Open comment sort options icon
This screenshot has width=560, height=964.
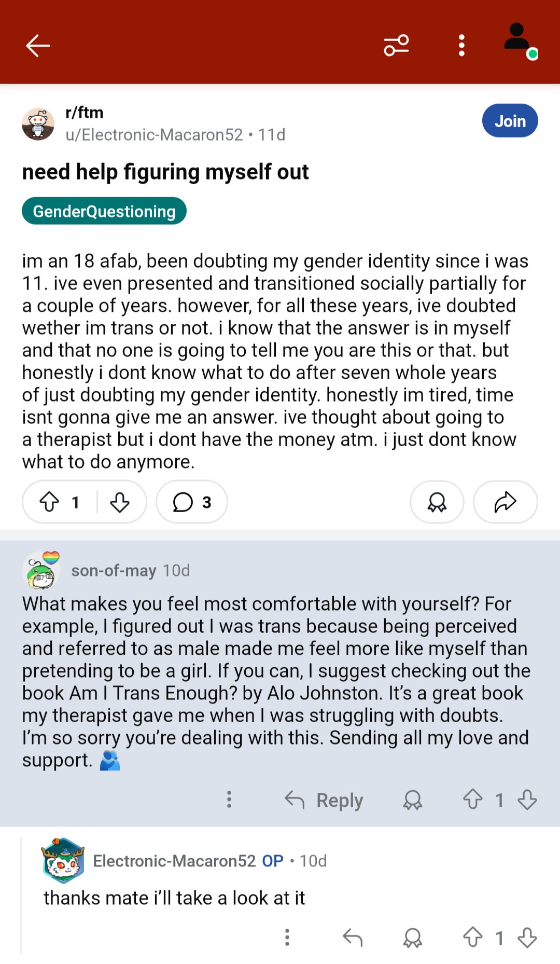point(397,46)
